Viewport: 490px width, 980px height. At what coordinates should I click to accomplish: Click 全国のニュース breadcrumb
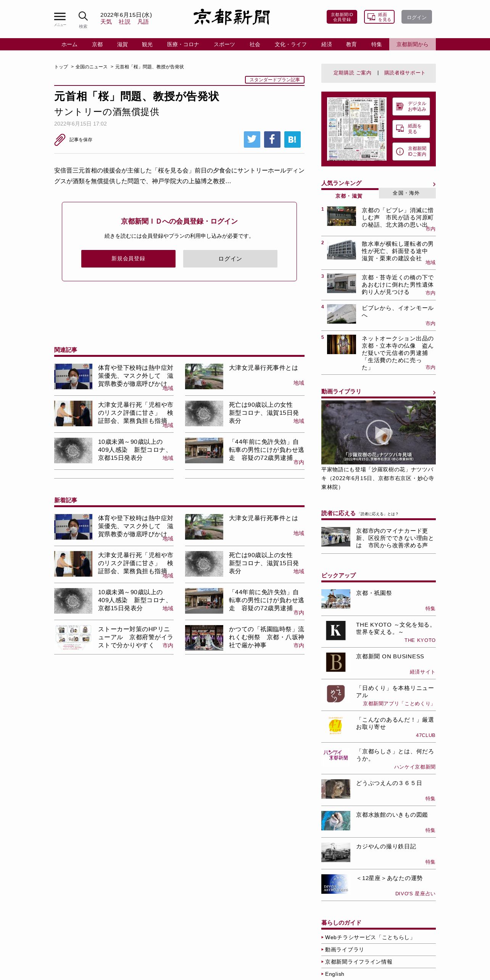click(x=92, y=67)
